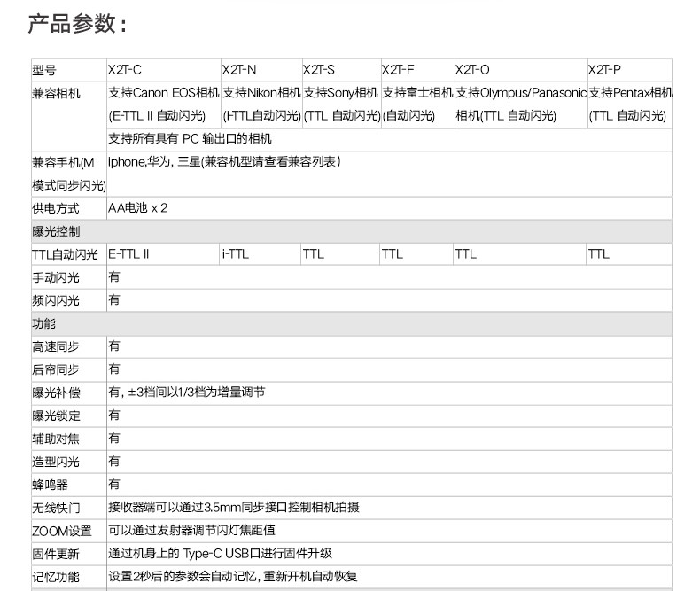Image resolution: width=700 pixels, height=591 pixels.
Task: Click the ZOOM设置 row label
Action: click(62, 531)
